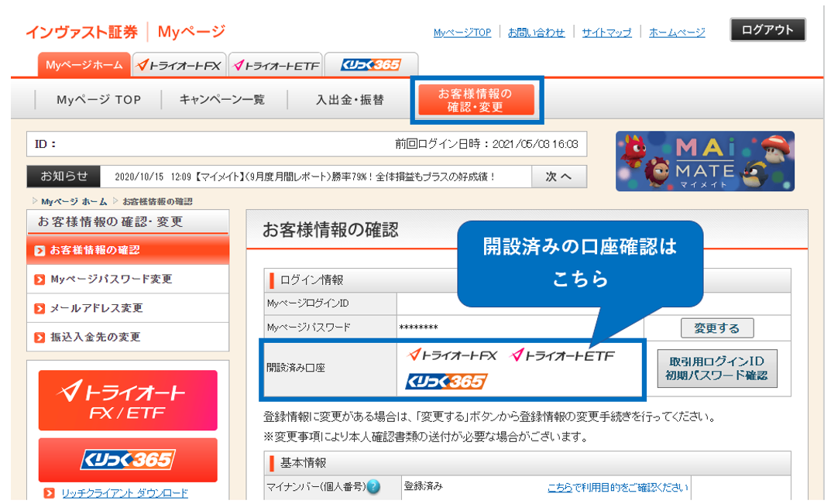Open こちら link for 利用目的

pyautogui.click(x=560, y=487)
